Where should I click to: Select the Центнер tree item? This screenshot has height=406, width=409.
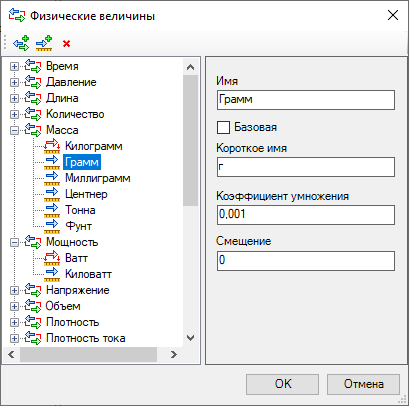86,194
